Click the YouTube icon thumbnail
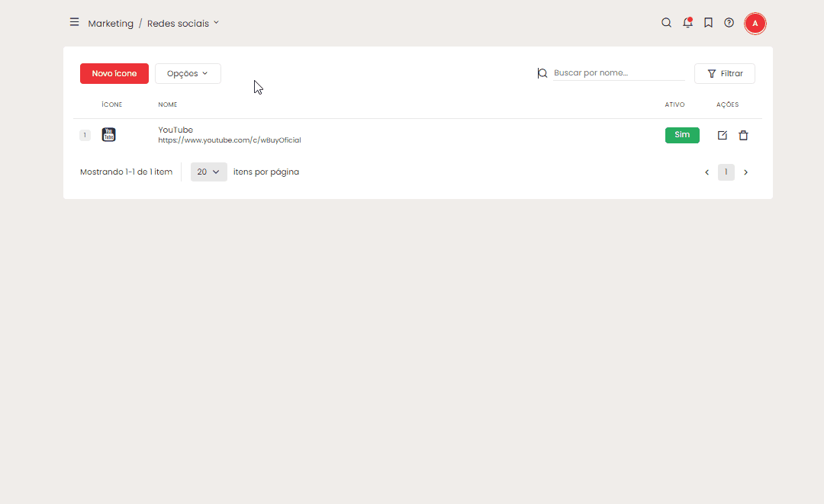This screenshot has height=504, width=824. pyautogui.click(x=109, y=135)
